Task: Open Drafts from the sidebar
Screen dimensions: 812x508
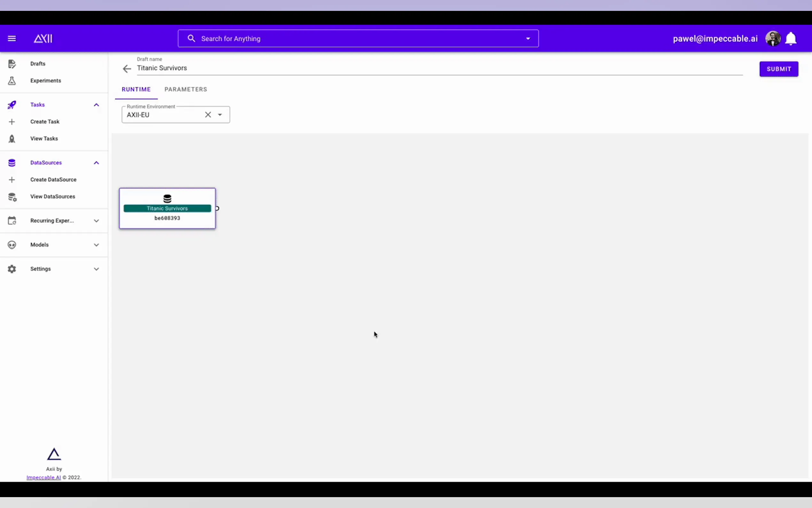Action: 38,63
